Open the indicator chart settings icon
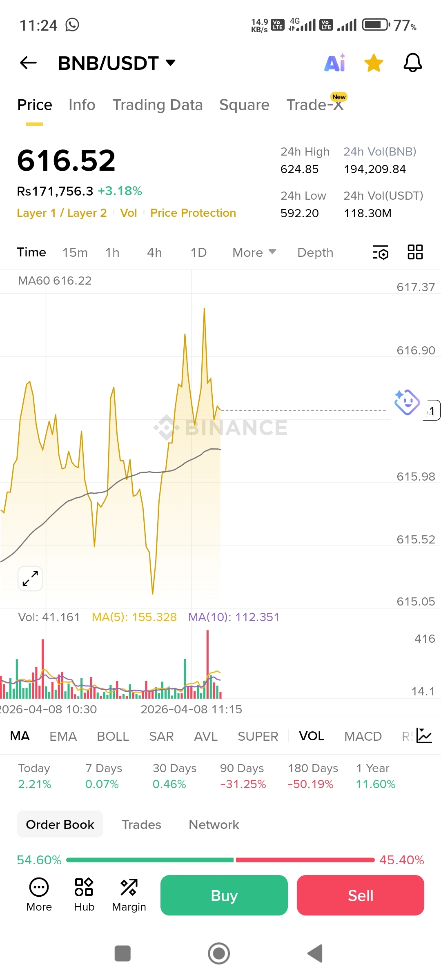The height and width of the screenshot is (980, 441). click(x=424, y=735)
